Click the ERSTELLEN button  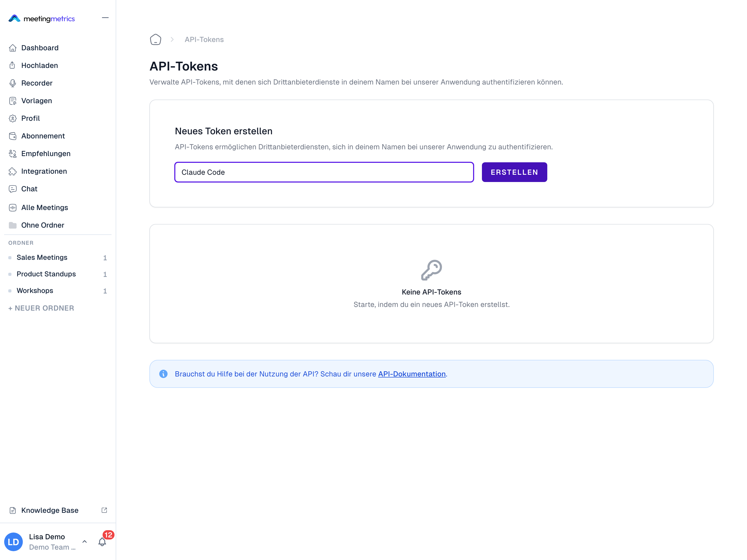(x=514, y=172)
